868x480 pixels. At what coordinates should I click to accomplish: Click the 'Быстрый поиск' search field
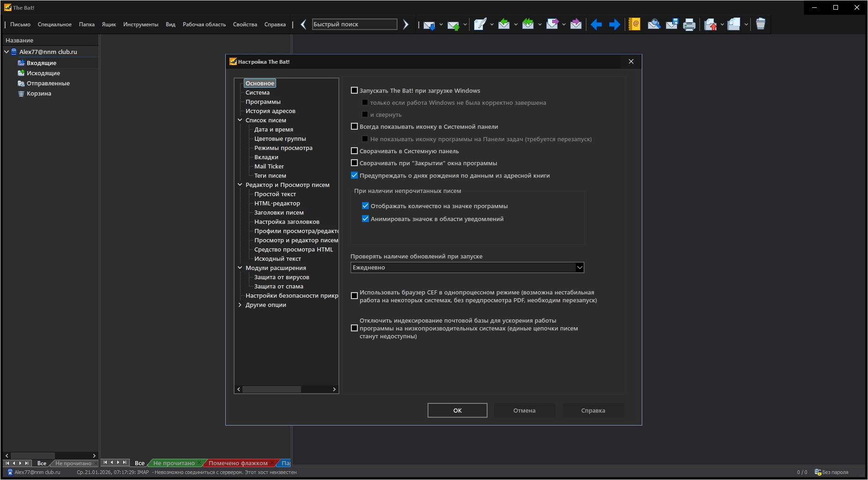(354, 24)
